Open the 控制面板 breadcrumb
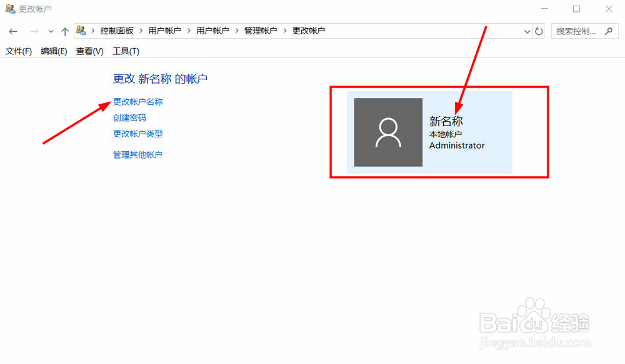Screen dimensions: 625x364 click(x=117, y=31)
